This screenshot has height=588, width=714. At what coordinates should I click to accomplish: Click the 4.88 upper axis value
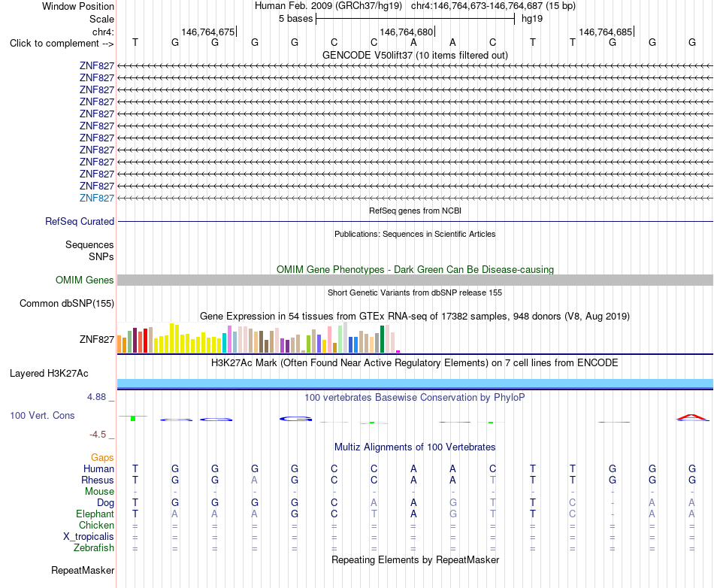[96, 397]
